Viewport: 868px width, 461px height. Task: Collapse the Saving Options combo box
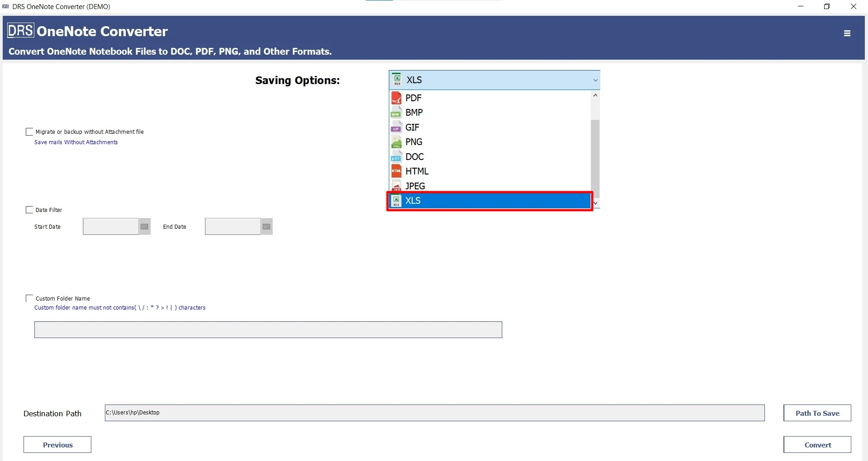pyautogui.click(x=494, y=80)
